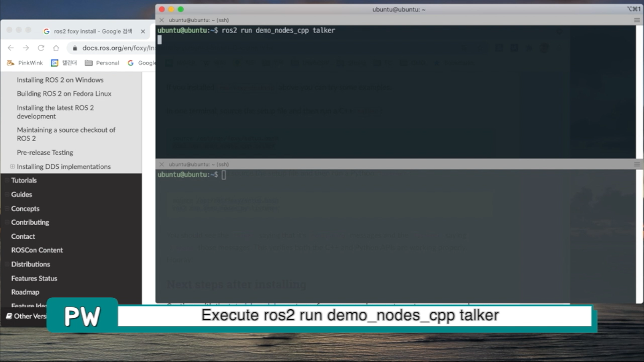Screen dimensions: 644x362
Task: Open 'Installing the latest ROS 2 development'
Action: click(x=55, y=112)
